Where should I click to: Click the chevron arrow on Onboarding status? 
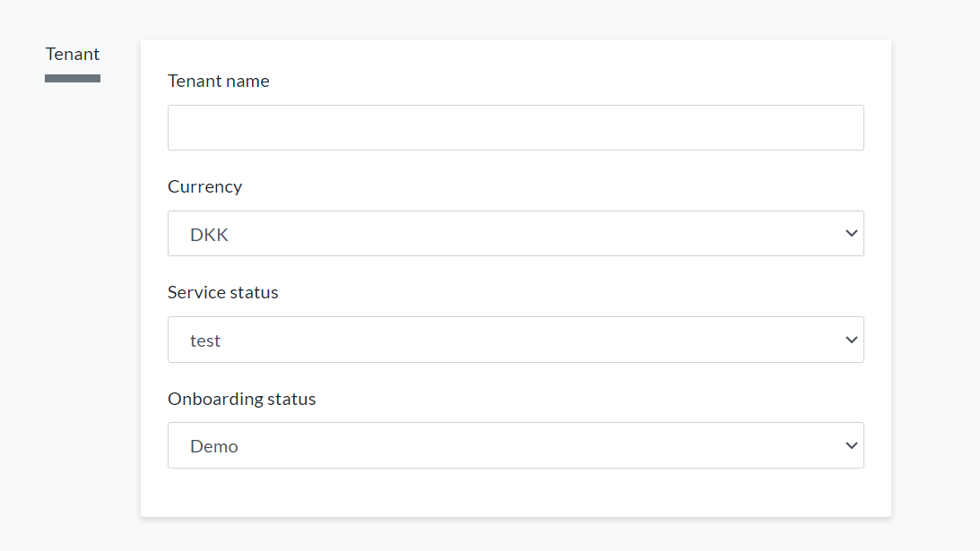point(851,445)
